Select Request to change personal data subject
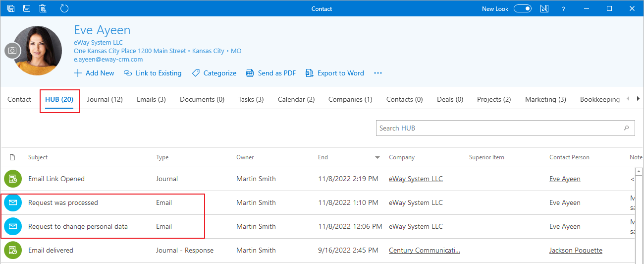 click(78, 226)
